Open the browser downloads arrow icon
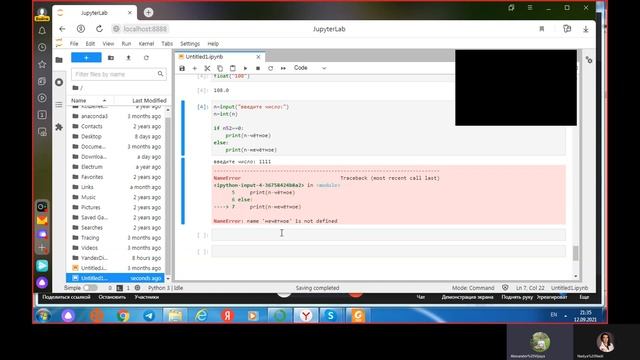 (586, 29)
